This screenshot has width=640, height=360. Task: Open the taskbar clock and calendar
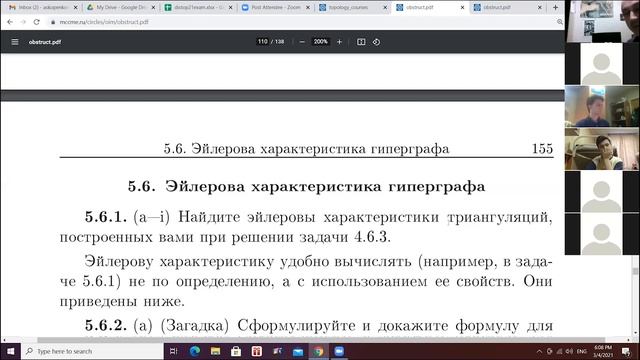click(x=603, y=351)
